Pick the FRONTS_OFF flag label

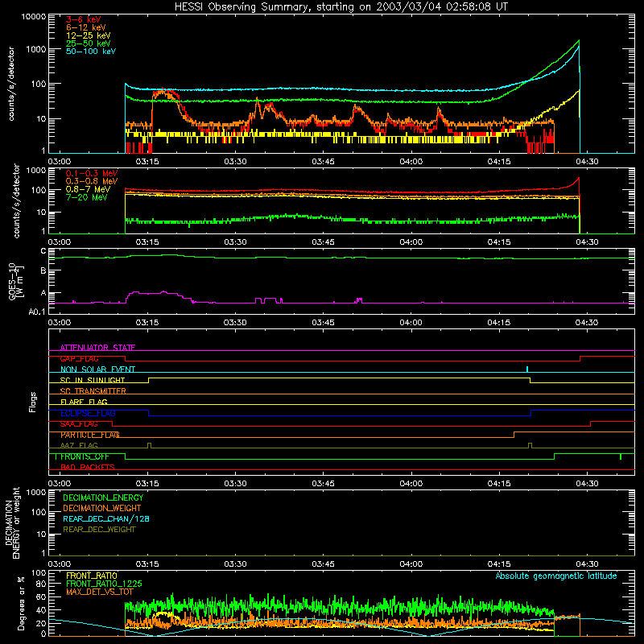(85, 456)
